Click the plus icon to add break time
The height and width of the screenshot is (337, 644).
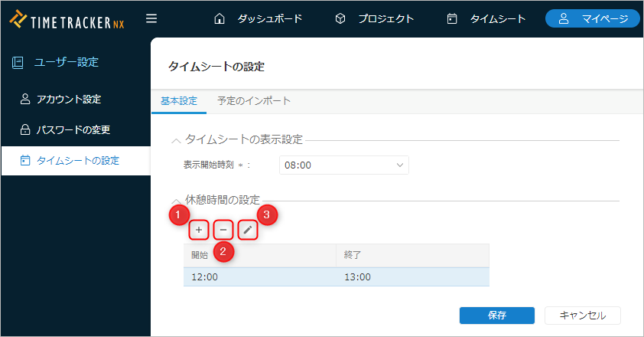199,229
